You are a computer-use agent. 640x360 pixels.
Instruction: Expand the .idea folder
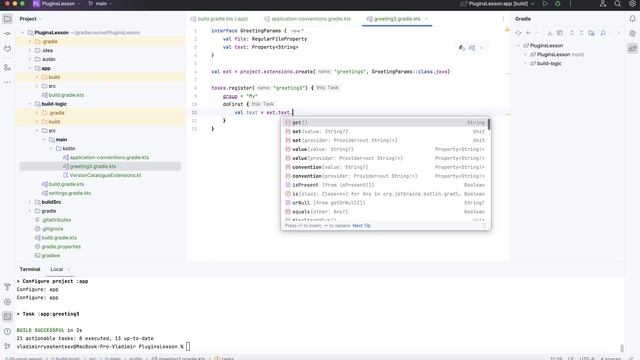pos(30,51)
